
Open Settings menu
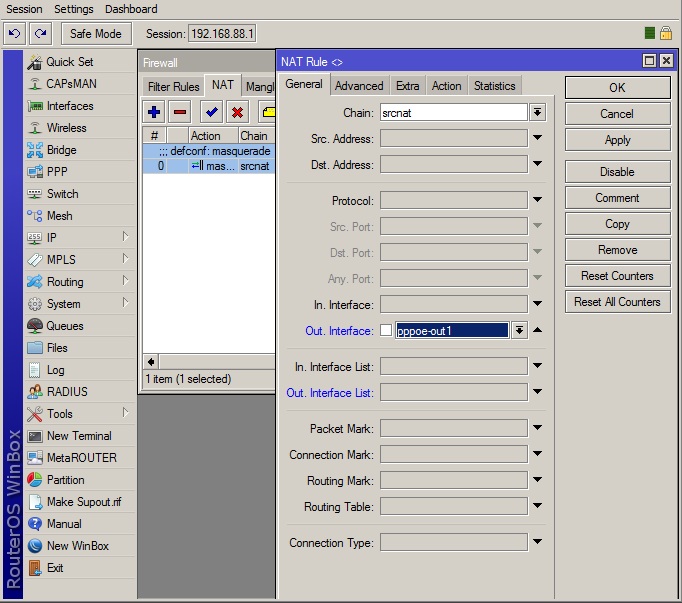[74, 9]
